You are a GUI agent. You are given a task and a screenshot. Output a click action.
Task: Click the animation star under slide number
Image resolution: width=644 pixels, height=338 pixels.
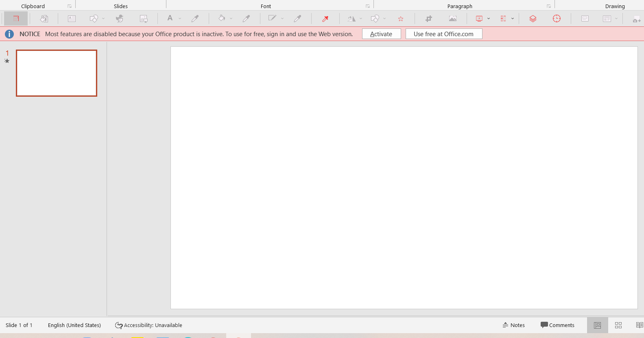[7, 61]
